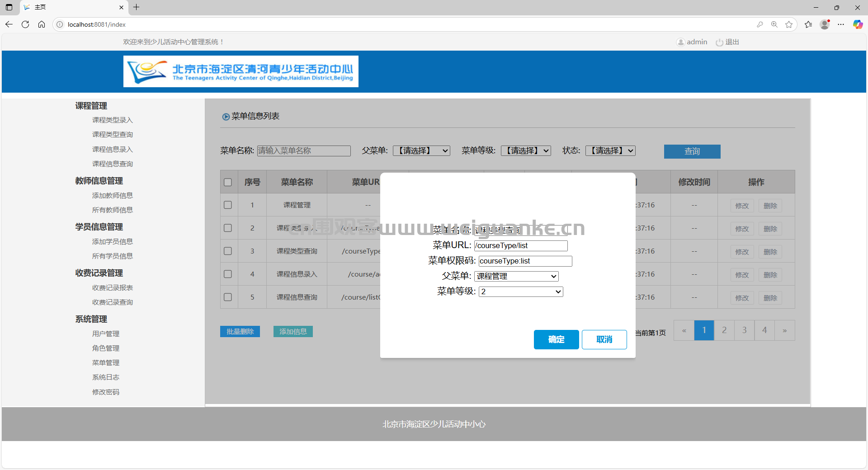Click the 查询 search button

692,151
